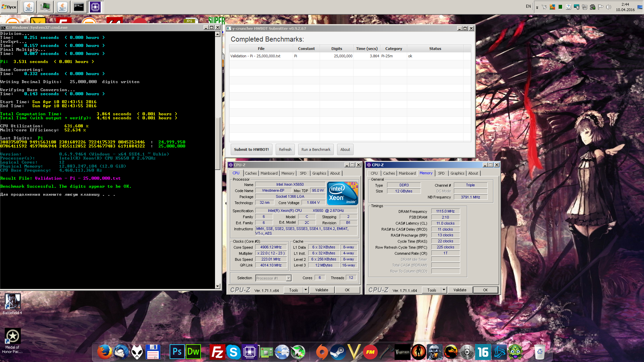Select the Validation Pi 25,000,000.txt row
644x362 pixels.
[x=350, y=56]
